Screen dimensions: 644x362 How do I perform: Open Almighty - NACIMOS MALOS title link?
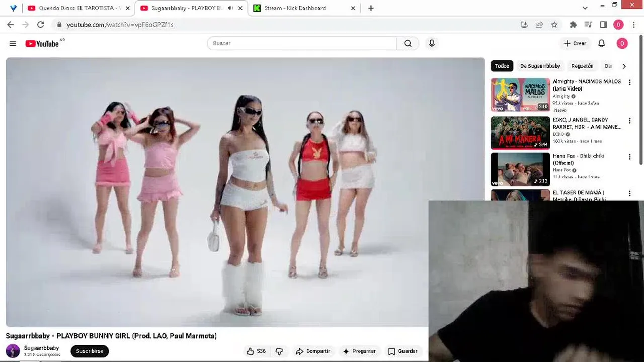pos(587,85)
